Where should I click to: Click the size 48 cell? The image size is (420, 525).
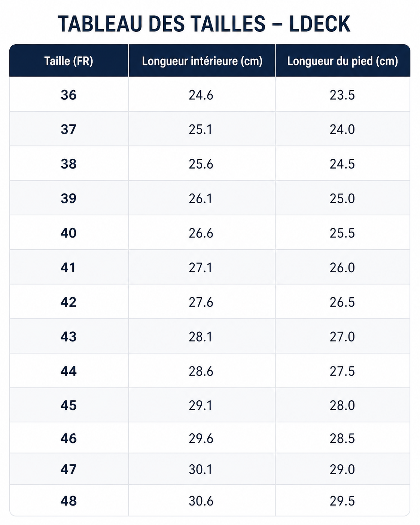(69, 501)
